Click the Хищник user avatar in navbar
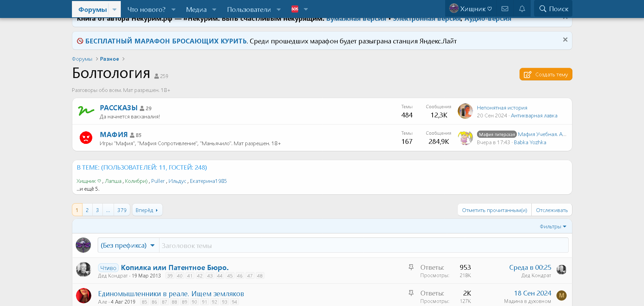644x306 pixels. 454,8
